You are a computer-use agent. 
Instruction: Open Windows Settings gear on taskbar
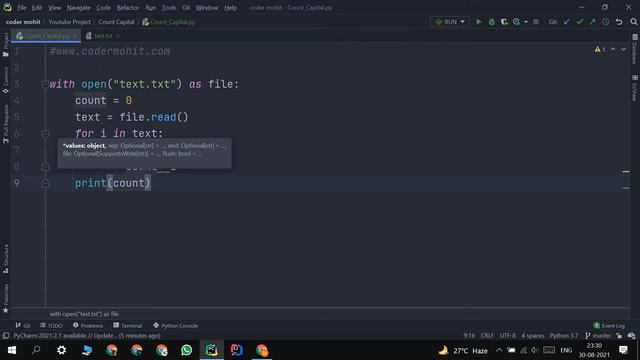coord(62,350)
